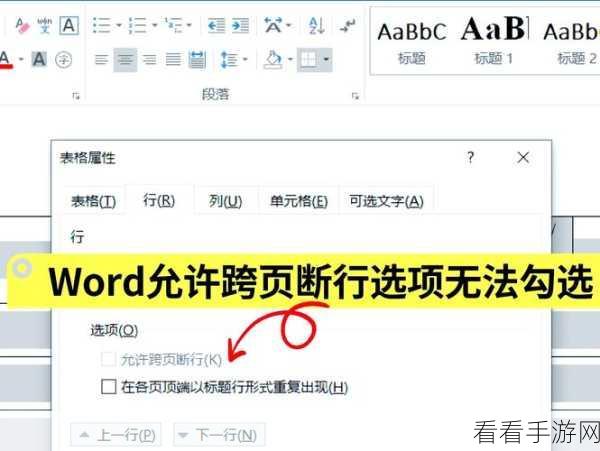Click the Bullets list icon
The image size is (600, 451).
[x=101, y=26]
